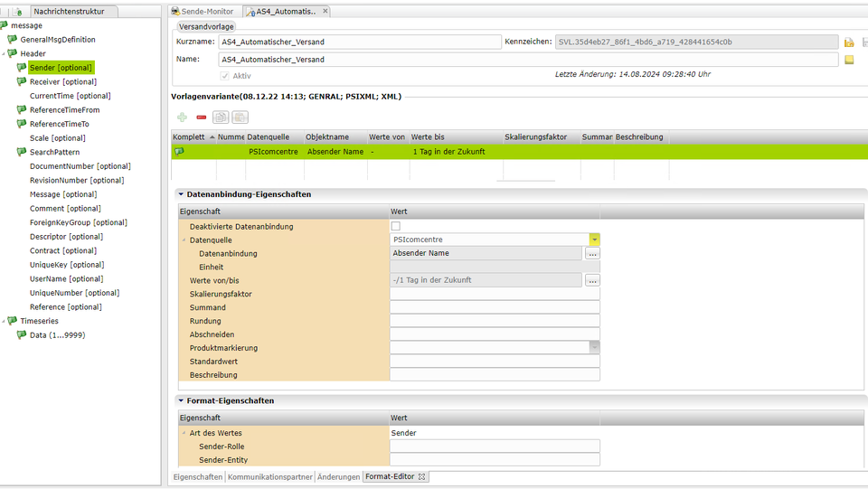Select SearchPattern in the message tree

(54, 153)
